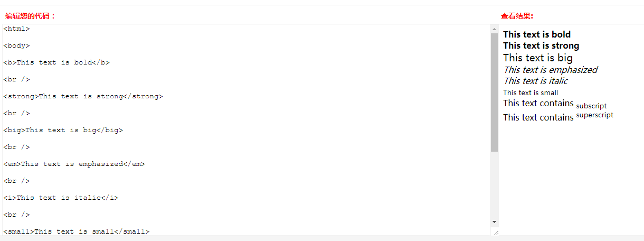This screenshot has width=644, height=241.
Task: Click the "subscript" word in the result
Action: (591, 106)
